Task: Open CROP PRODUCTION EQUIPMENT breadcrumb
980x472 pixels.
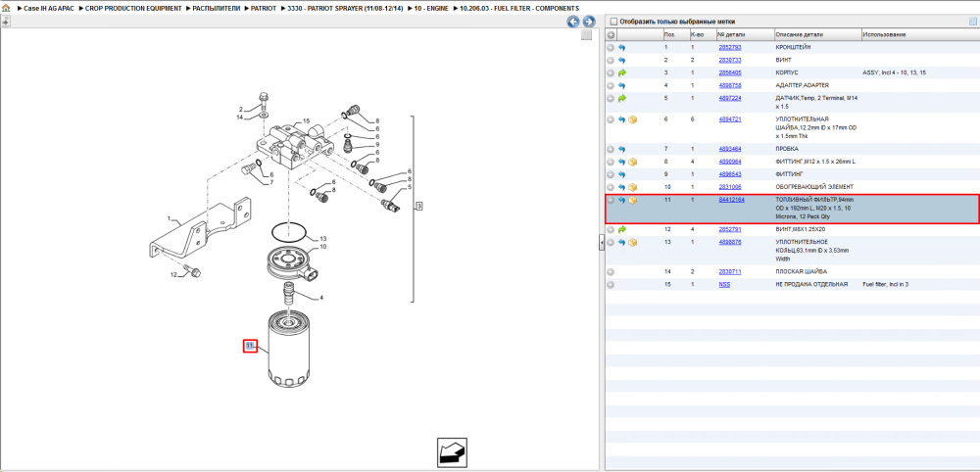Action: coord(133,8)
